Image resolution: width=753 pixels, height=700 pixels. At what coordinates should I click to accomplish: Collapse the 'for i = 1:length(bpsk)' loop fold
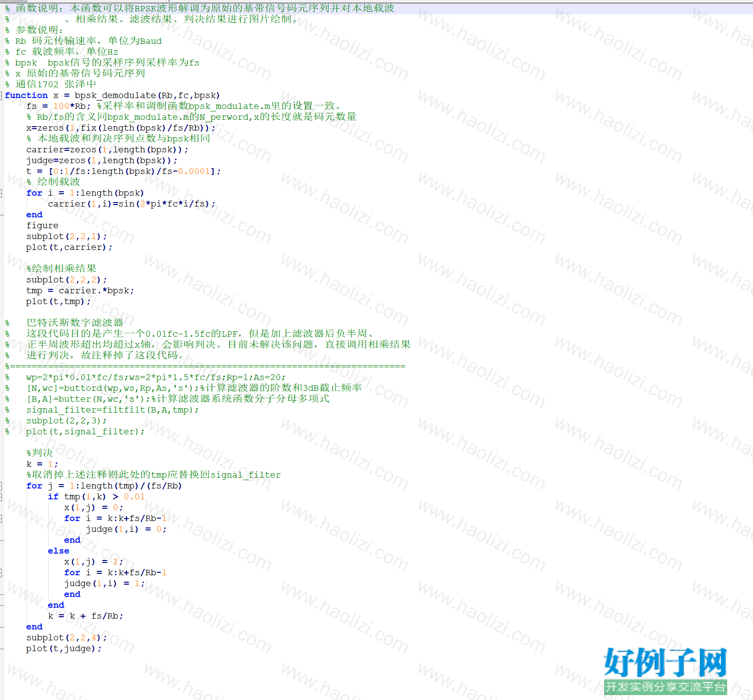click(x=1, y=193)
